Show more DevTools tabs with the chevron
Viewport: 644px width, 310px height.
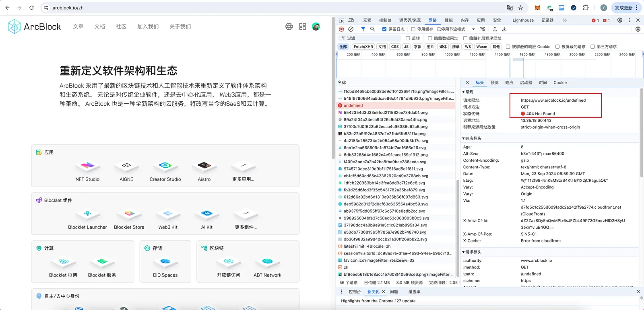pyautogui.click(x=565, y=20)
